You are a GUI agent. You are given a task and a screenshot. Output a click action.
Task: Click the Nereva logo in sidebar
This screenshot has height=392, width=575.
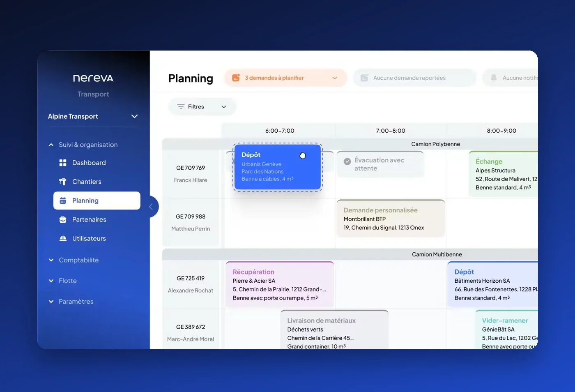point(93,78)
